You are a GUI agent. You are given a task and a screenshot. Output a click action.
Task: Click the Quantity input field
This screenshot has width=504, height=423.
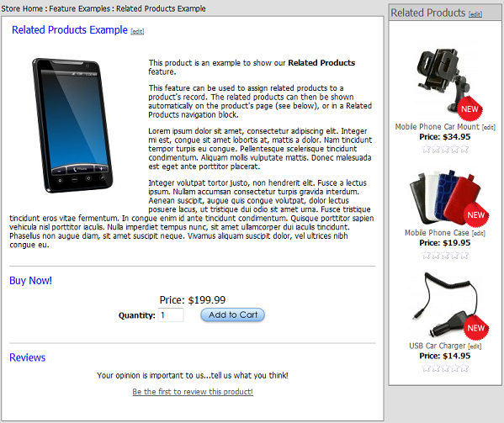click(x=171, y=315)
